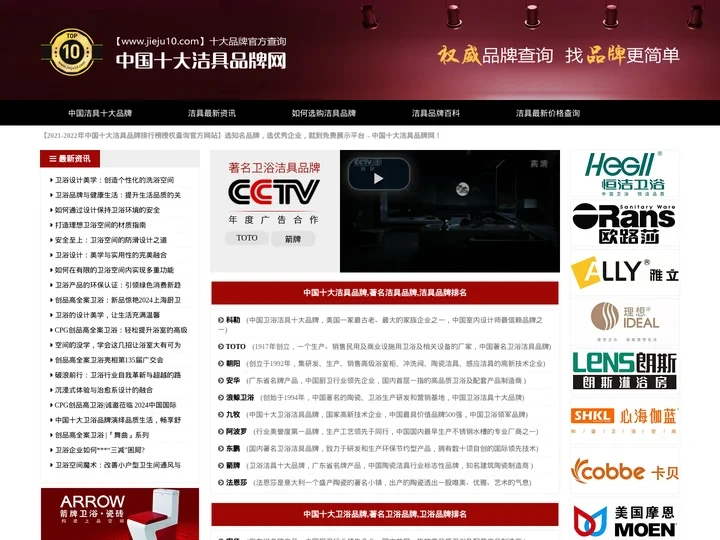Screen dimensions: 720x540
Task: Open the 科勒 brand entry
Action: pos(233,320)
